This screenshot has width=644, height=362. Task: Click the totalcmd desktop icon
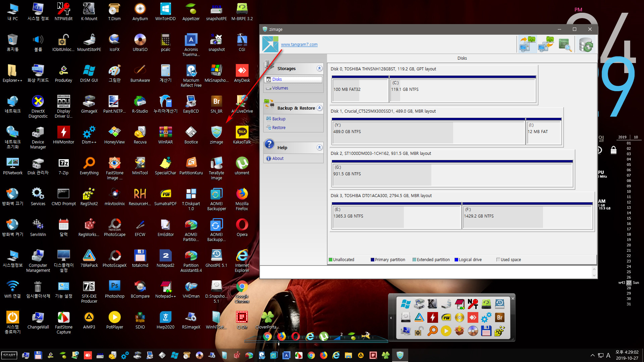click(140, 258)
